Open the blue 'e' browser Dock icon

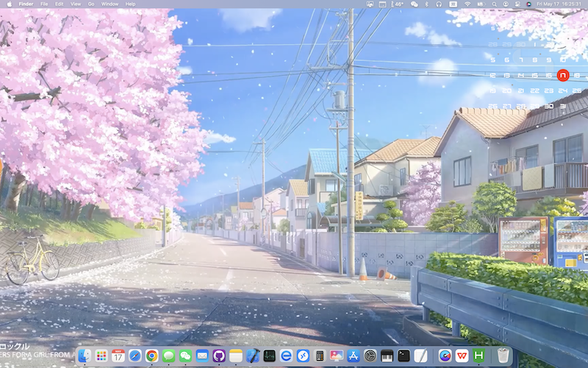(x=286, y=355)
